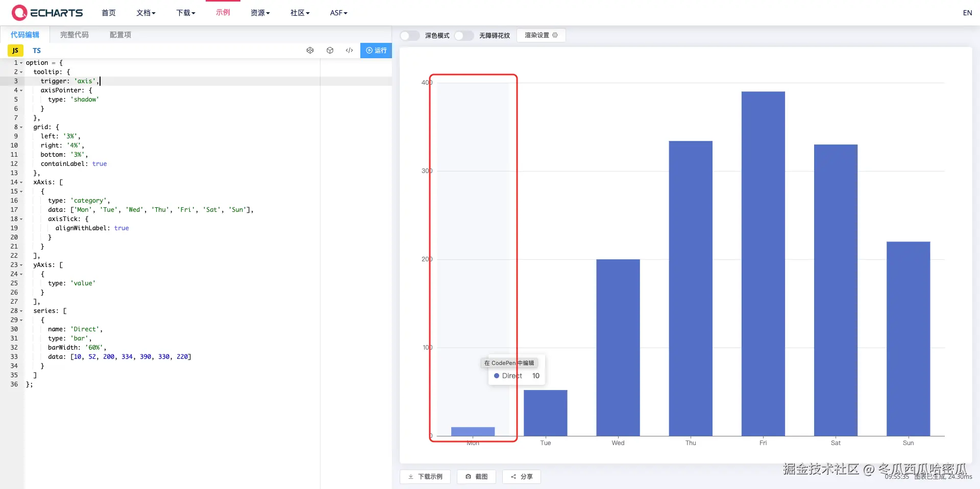
Task: Click the Sun bar in the chart
Action: coord(909,339)
